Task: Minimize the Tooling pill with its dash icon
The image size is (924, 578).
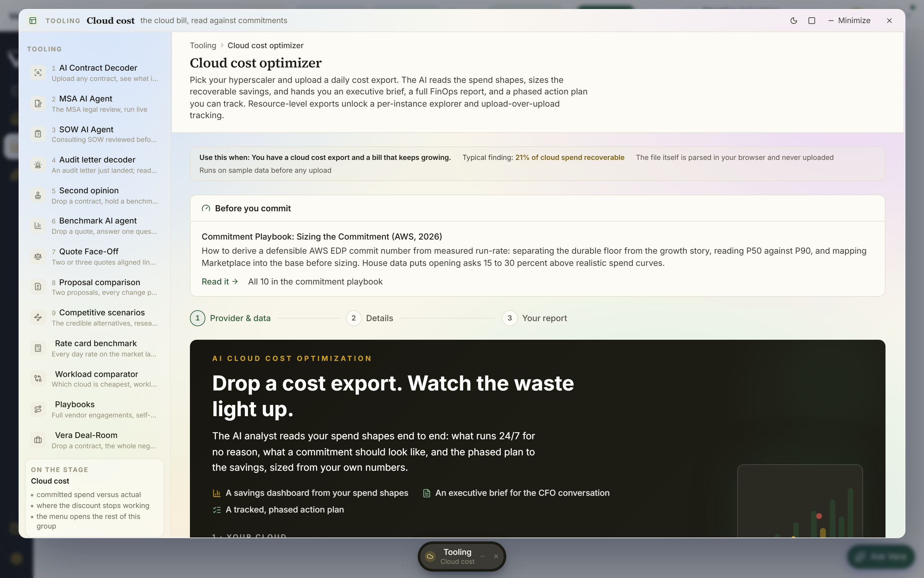Action: pos(483,556)
